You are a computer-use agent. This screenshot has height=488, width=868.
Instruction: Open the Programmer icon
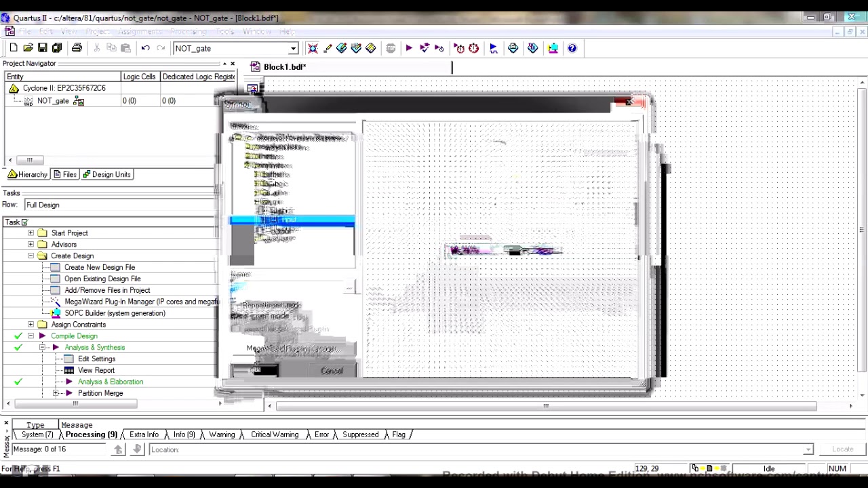point(533,48)
